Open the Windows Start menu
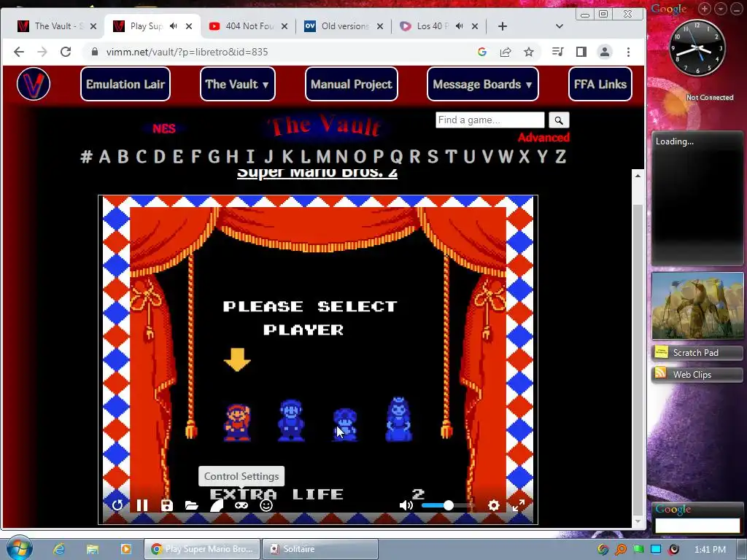Image resolution: width=747 pixels, height=560 pixels. click(x=20, y=548)
